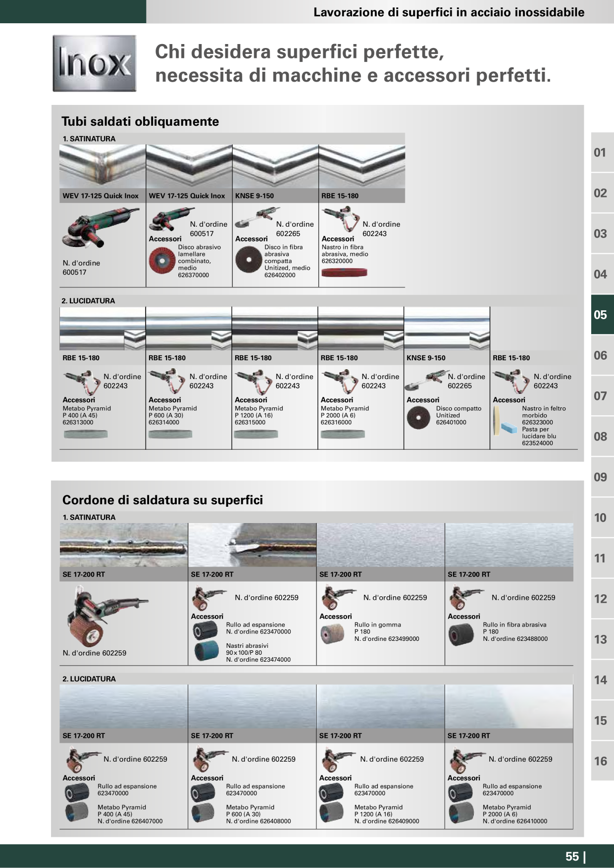Click the Pyramid sleeve image for 626410000
This screenshot has width=614, height=868.
click(x=461, y=813)
